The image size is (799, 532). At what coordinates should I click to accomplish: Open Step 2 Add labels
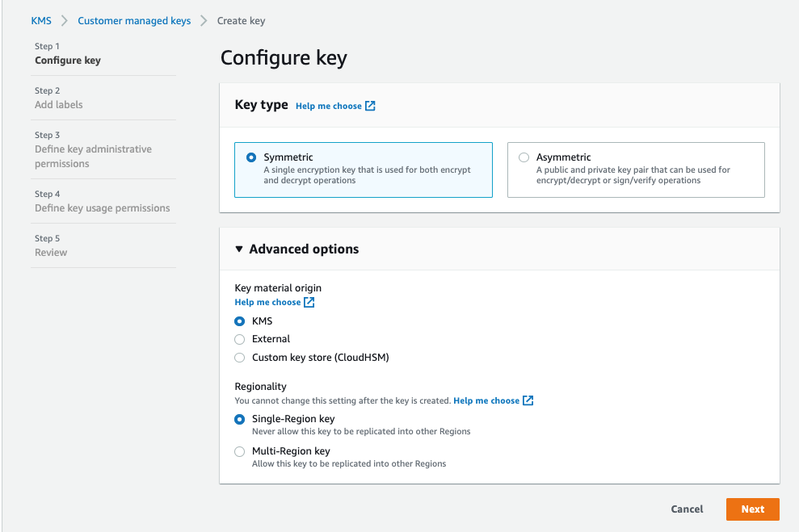coord(57,104)
